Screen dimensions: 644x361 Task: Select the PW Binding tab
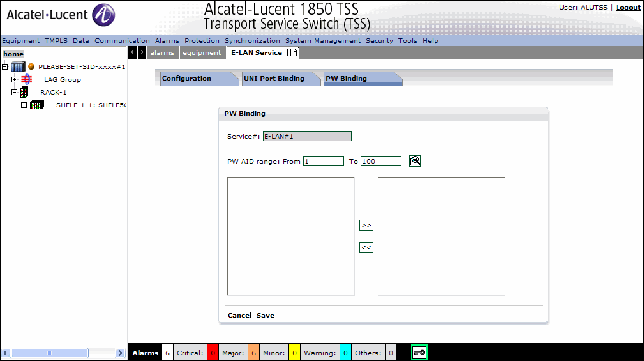(x=363, y=79)
